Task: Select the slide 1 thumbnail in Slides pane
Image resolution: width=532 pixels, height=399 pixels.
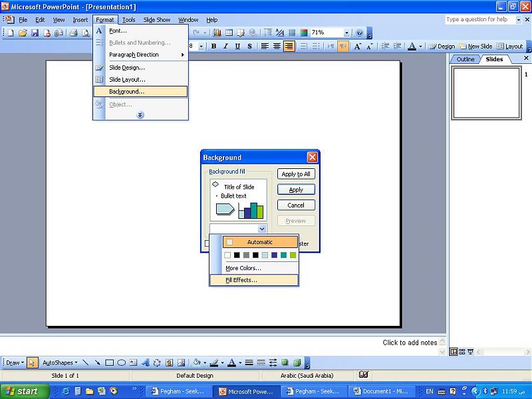Action: pos(486,93)
